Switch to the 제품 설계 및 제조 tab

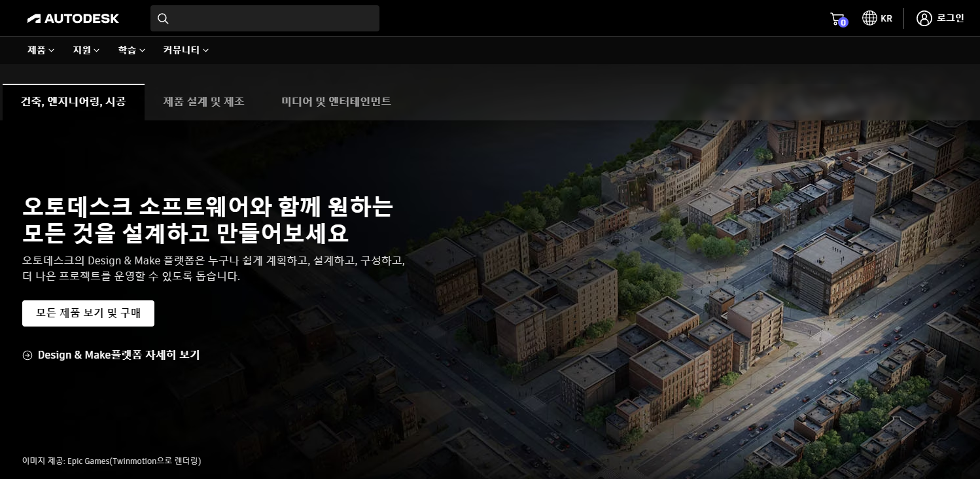click(203, 102)
